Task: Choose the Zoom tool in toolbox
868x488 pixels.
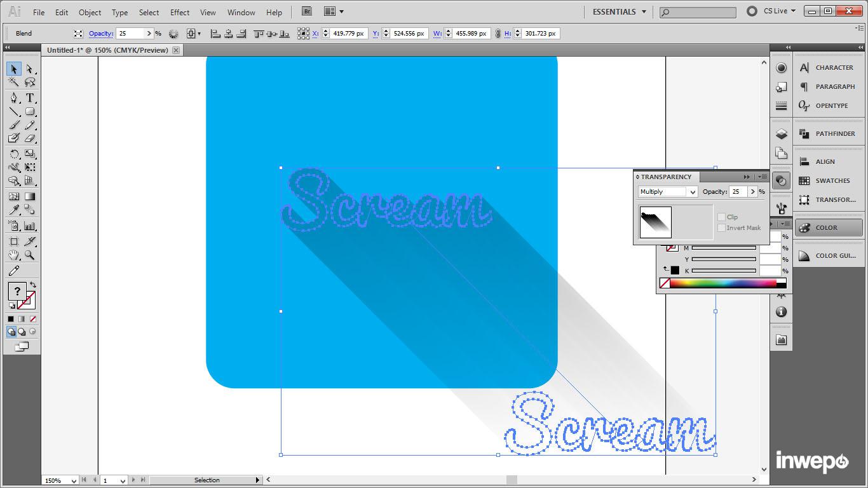Action: pyautogui.click(x=30, y=255)
